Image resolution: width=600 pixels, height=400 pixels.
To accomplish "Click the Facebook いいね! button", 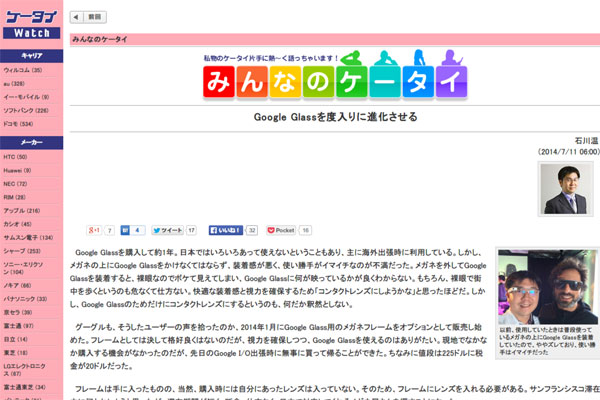I will point(226,230).
